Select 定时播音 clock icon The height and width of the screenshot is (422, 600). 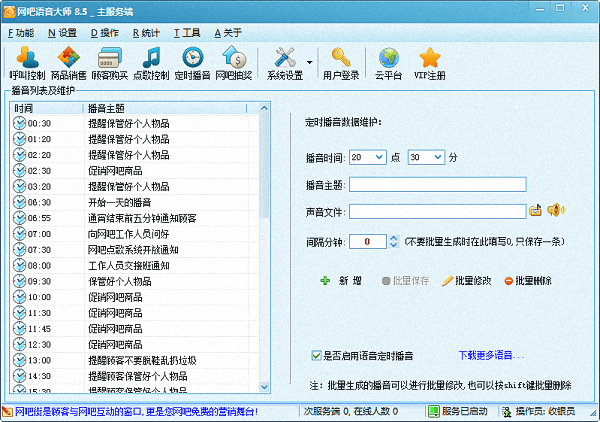[x=193, y=64]
